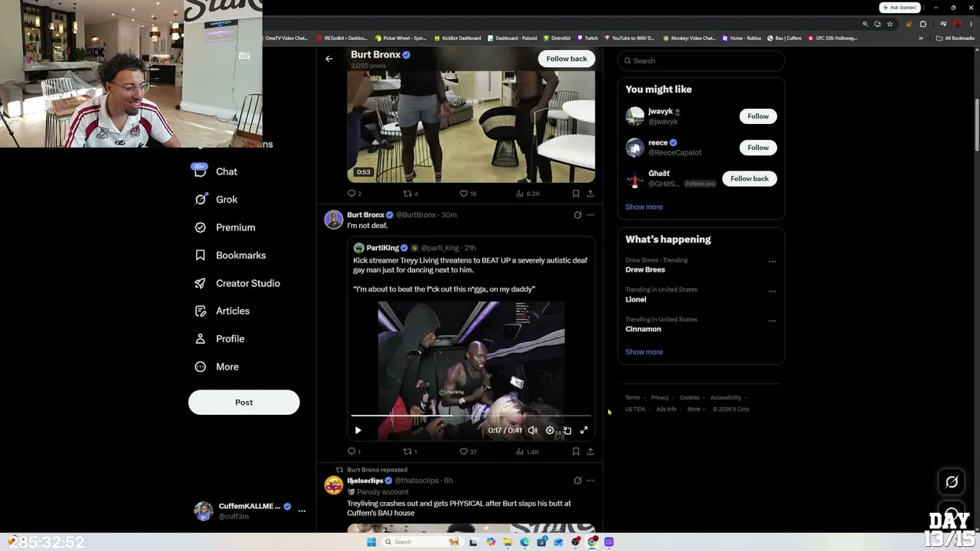This screenshot has height=551, width=980.
Task: Play the PartiKing quoted video
Action: (x=358, y=430)
